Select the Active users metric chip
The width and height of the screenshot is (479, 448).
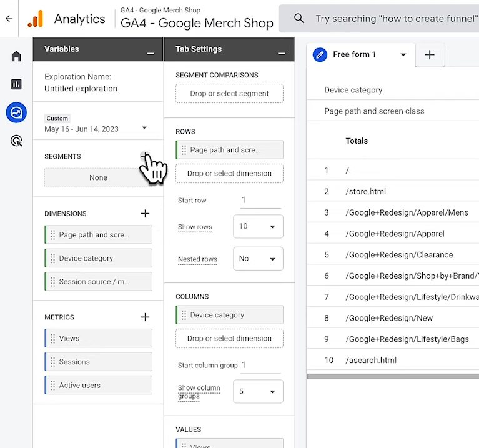click(99, 386)
